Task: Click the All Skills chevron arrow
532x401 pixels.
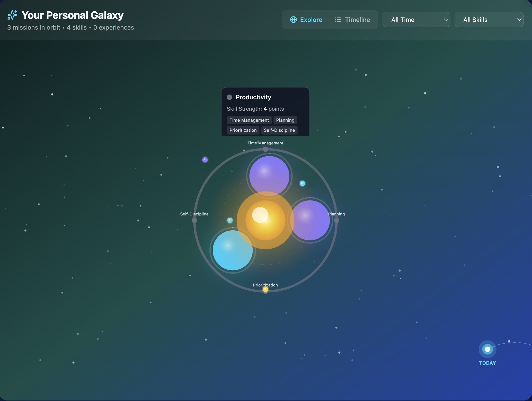Action: click(519, 20)
